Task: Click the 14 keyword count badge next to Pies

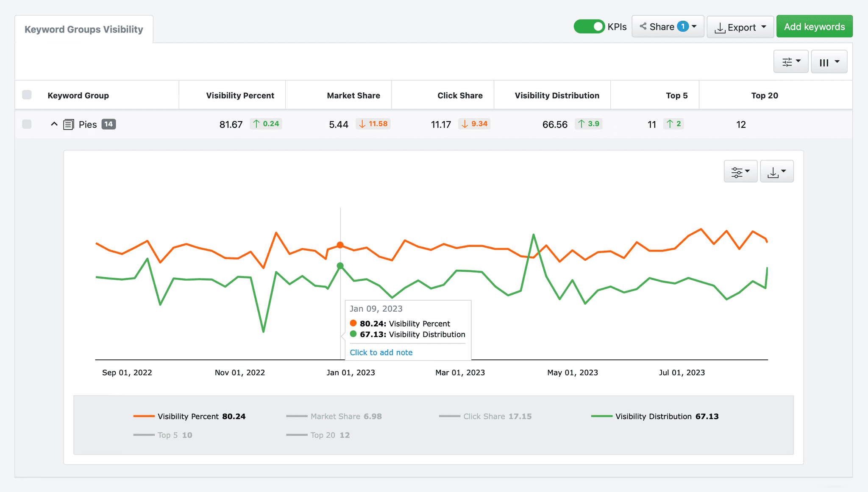Action: pos(108,124)
